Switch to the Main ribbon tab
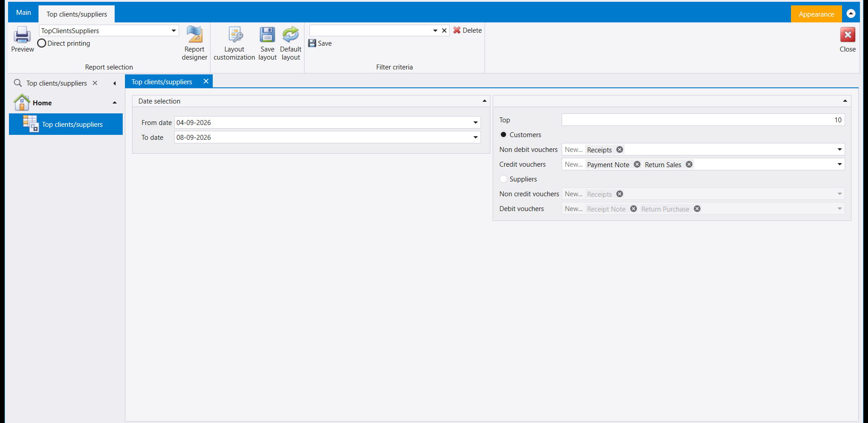This screenshot has height=423, width=868. (23, 13)
